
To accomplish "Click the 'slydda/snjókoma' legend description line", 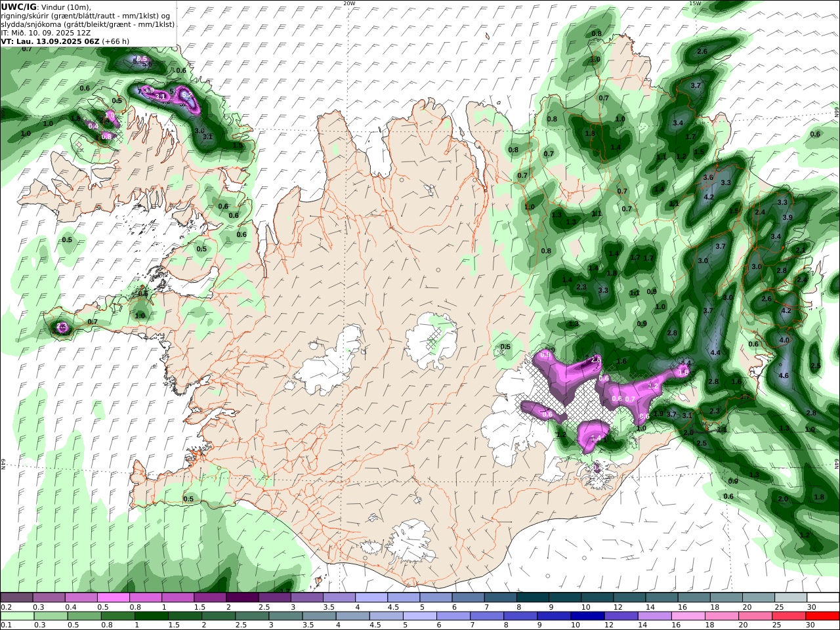I will tap(87, 24).
